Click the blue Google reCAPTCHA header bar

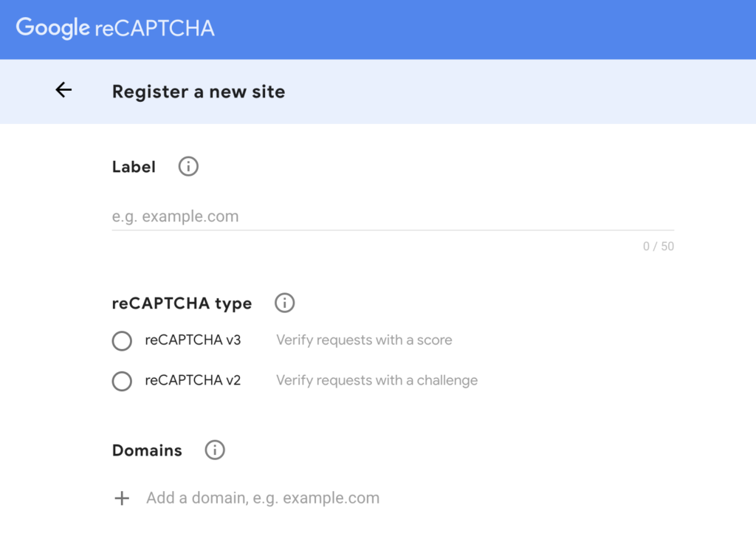pyautogui.click(x=443, y=29)
